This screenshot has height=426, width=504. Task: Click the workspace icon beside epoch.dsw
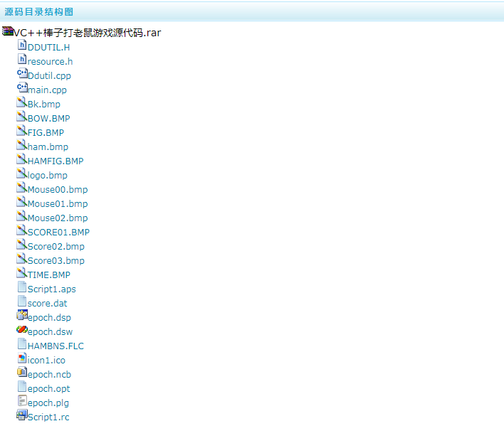pyautogui.click(x=21, y=331)
